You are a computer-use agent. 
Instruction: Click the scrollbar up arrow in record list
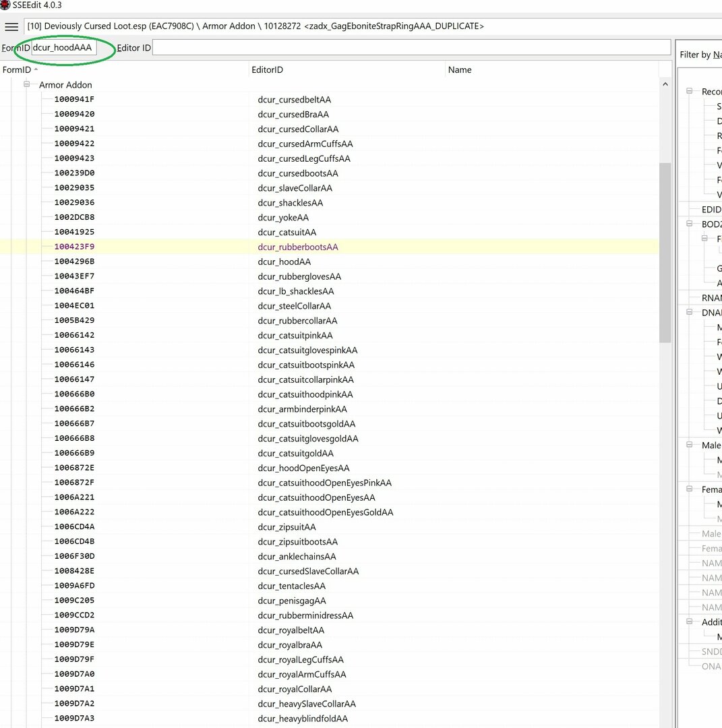[665, 84]
